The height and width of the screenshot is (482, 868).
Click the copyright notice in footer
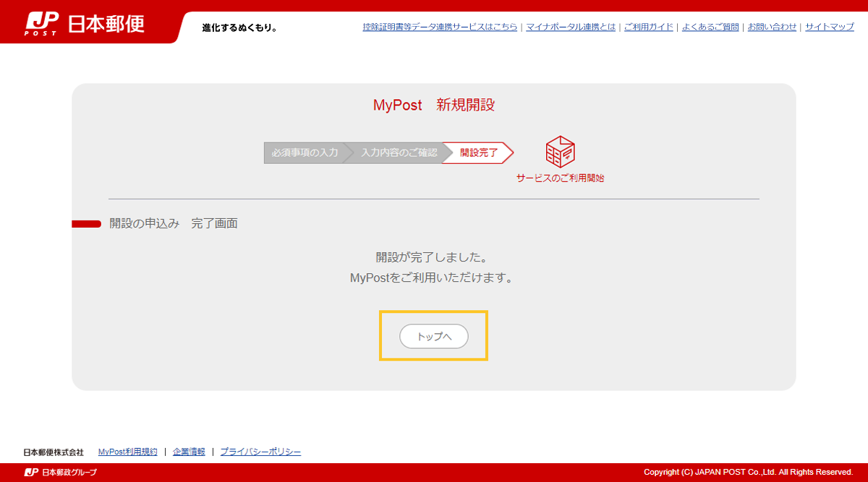749,472
